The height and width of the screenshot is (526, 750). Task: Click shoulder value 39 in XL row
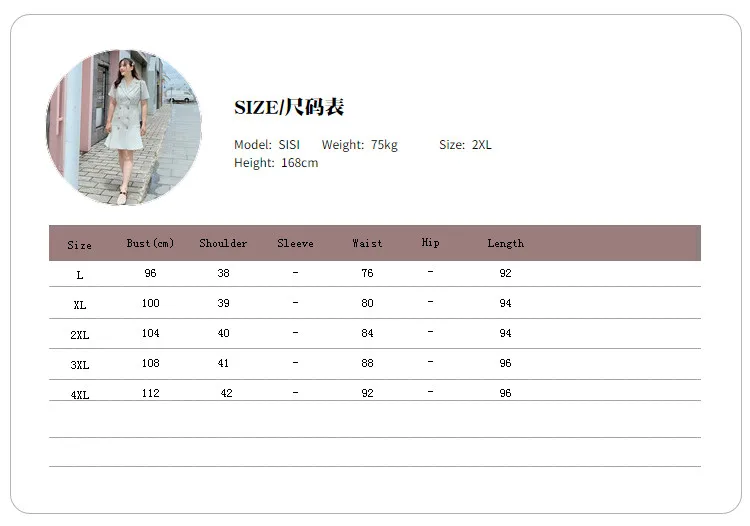pos(223,303)
